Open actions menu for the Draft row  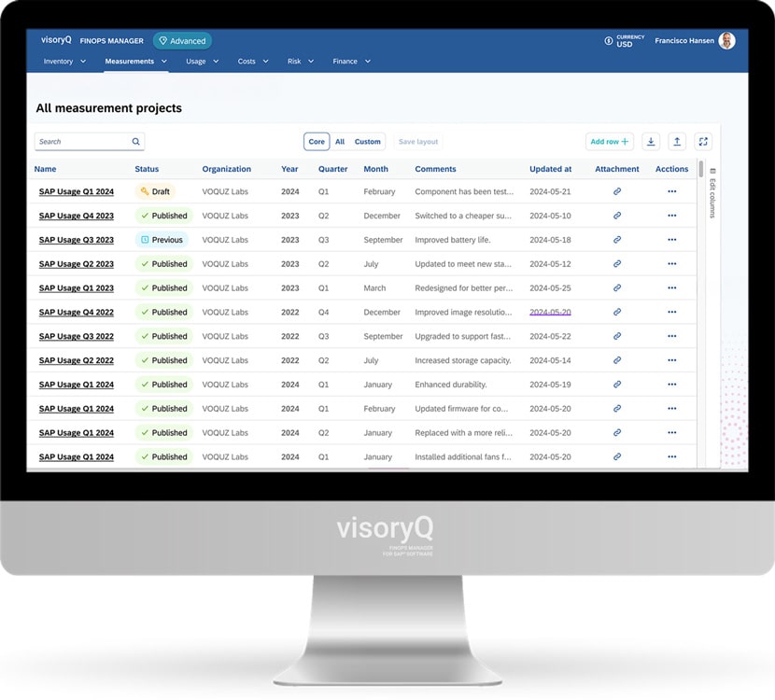tap(671, 191)
